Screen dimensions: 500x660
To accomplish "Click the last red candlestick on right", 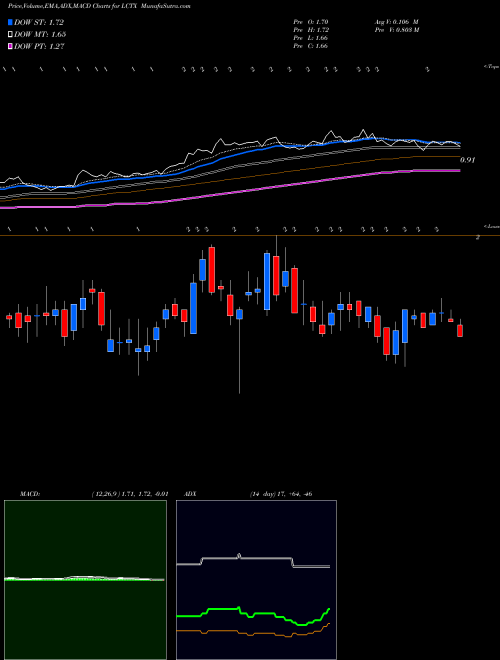I will [x=460, y=330].
